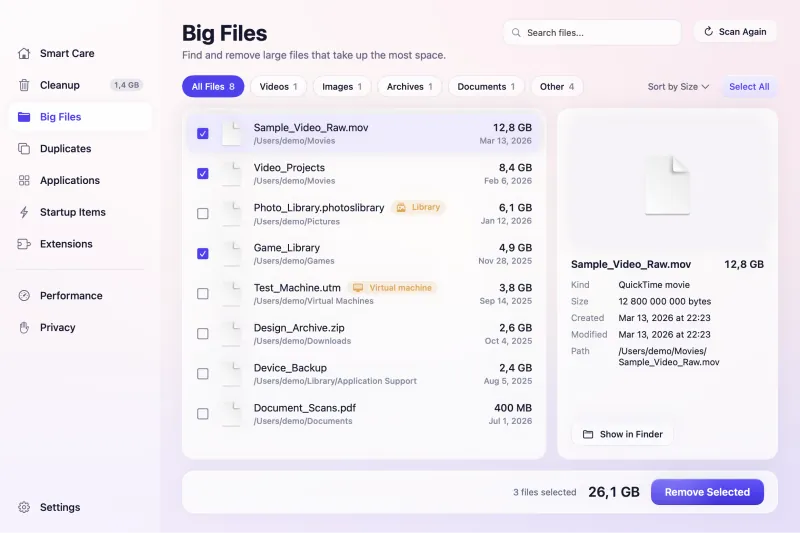Open the Smart Care section
The width and height of the screenshot is (800, 533).
(x=80, y=53)
